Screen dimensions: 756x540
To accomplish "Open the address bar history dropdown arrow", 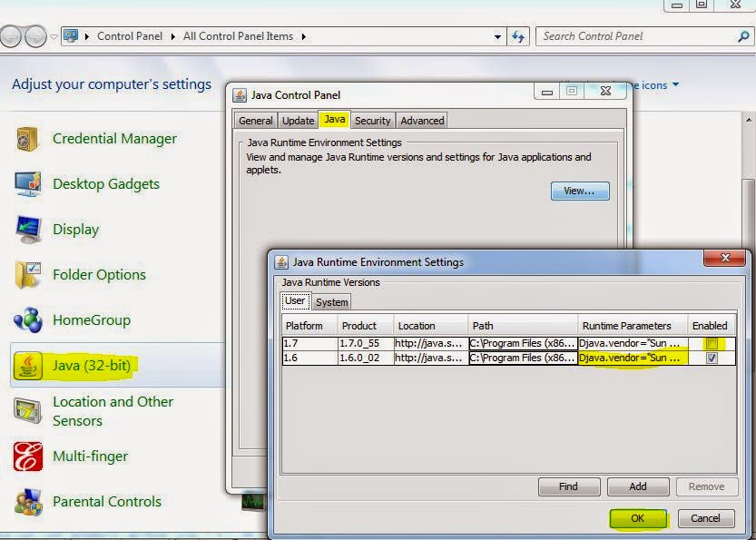I will (x=497, y=36).
